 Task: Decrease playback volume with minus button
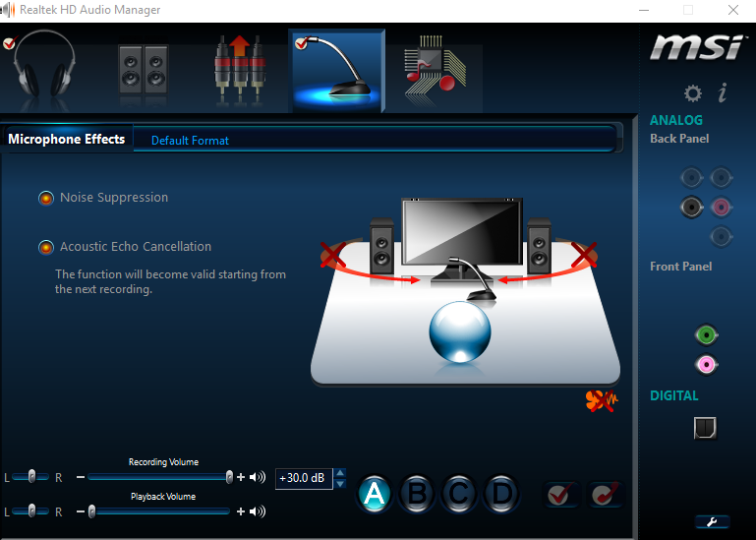81,511
